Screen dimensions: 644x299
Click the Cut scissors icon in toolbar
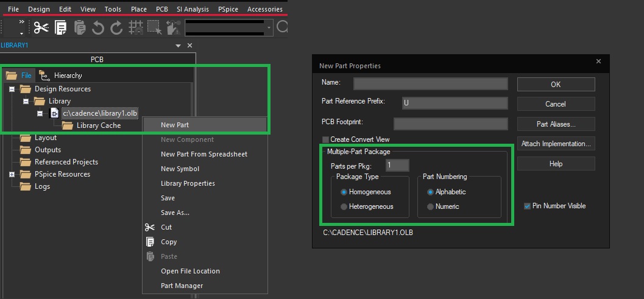(41, 27)
